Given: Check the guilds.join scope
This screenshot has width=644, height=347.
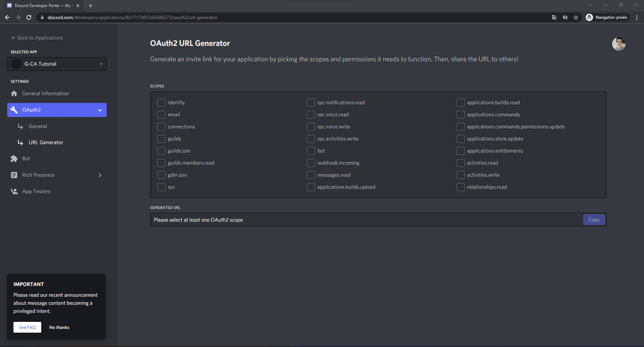Looking at the screenshot, I should point(161,151).
